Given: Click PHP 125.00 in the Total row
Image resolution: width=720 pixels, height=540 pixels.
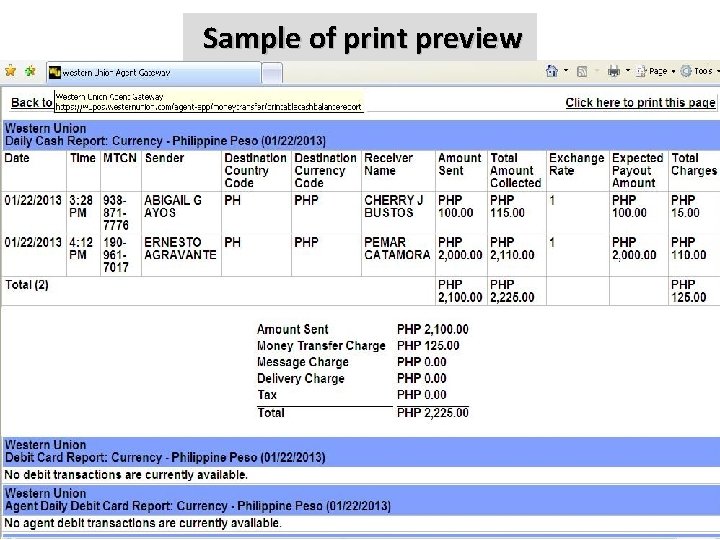Looking at the screenshot, I should (x=688, y=291).
